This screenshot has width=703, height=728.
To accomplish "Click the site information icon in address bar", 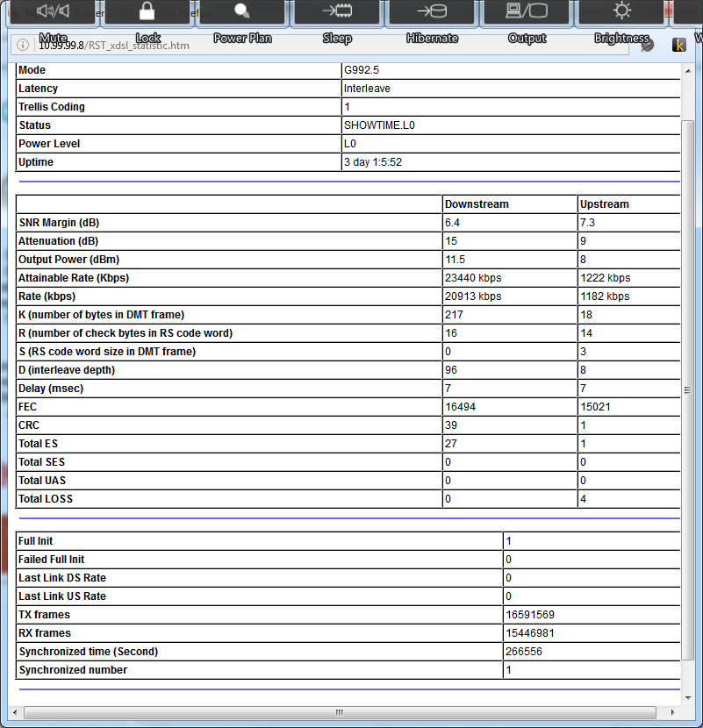I will tap(22, 45).
